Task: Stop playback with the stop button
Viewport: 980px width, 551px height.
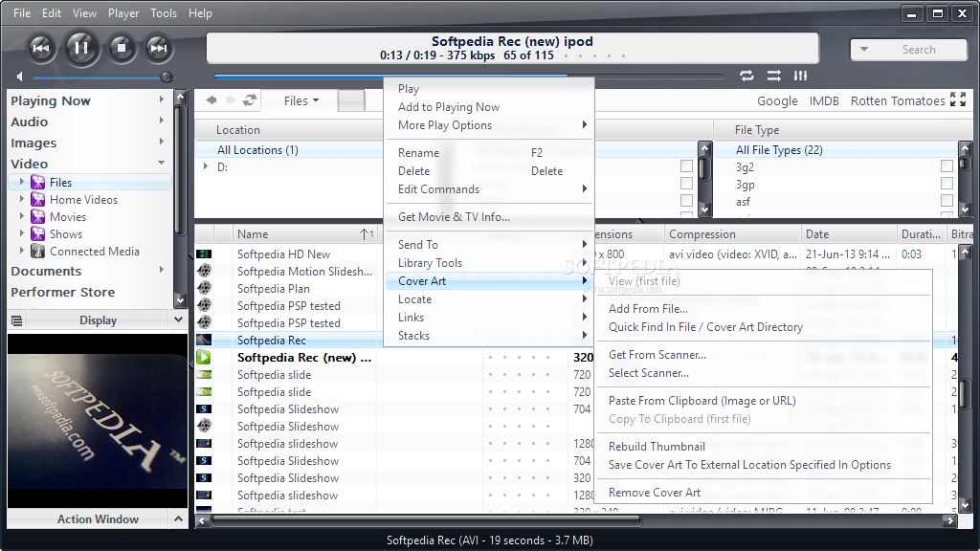Action: [x=122, y=48]
